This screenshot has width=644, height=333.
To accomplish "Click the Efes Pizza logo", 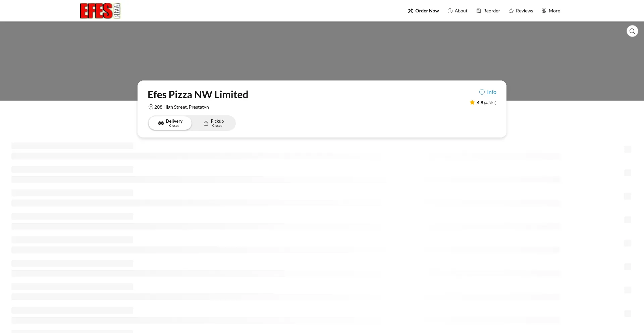I will pyautogui.click(x=100, y=11).
